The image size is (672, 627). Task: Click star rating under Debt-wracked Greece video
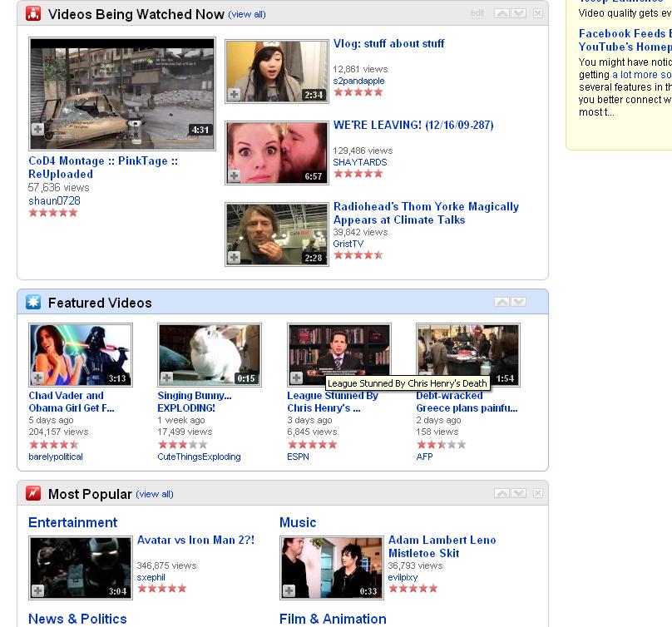tap(441, 445)
